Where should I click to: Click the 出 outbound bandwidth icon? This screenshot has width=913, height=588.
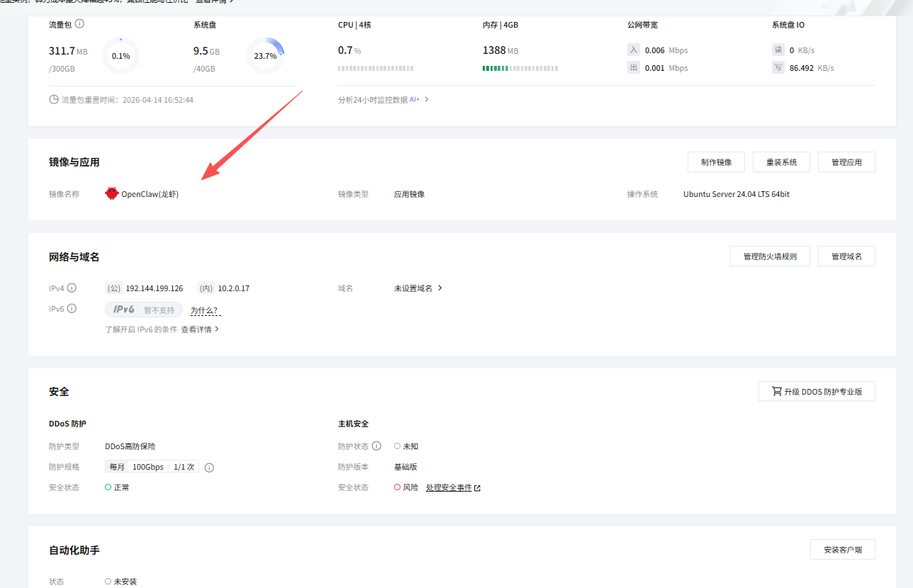[634, 68]
